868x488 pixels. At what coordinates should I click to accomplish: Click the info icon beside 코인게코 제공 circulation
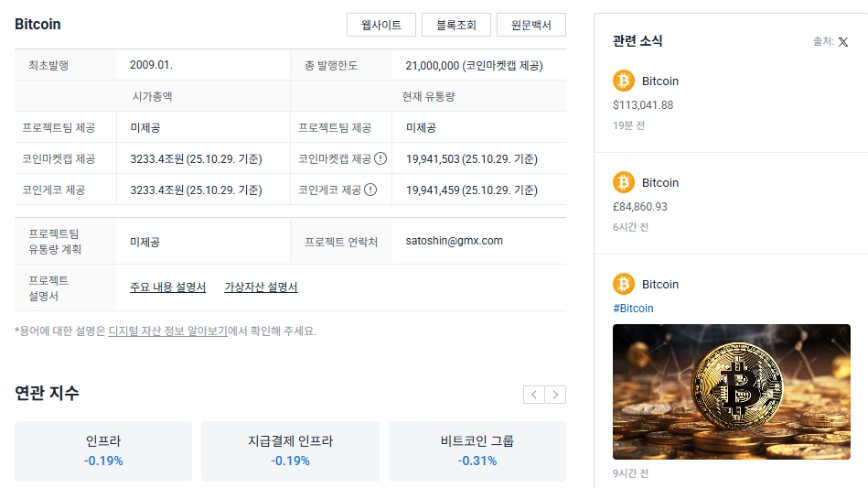point(370,190)
